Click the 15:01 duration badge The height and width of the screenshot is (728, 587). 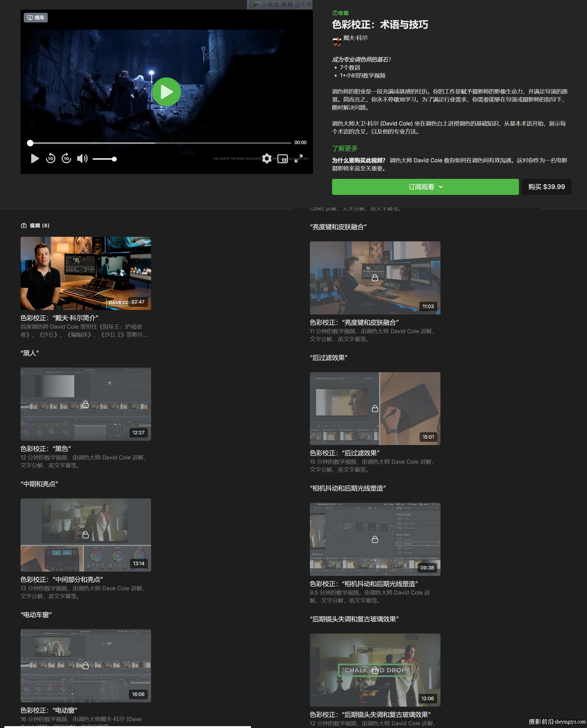pos(428,437)
